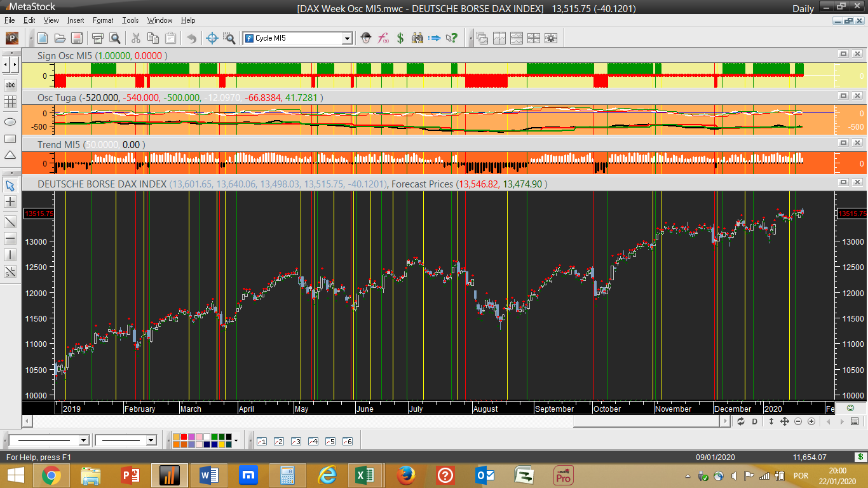Click the green dollar sign toolbar icon
This screenshot has width=868, height=488.
pyautogui.click(x=400, y=38)
